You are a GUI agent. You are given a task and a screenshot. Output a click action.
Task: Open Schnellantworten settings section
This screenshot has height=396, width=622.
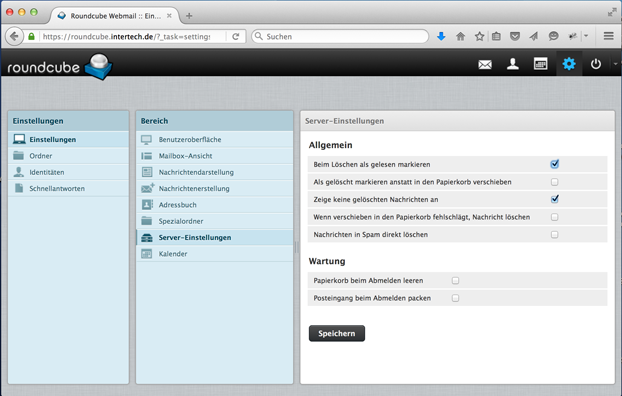coord(68,188)
